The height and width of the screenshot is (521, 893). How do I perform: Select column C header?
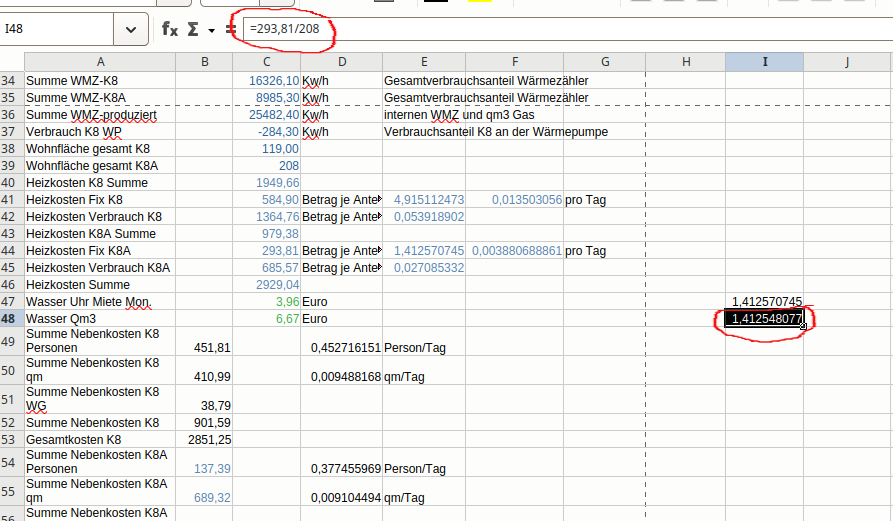pyautogui.click(x=267, y=61)
